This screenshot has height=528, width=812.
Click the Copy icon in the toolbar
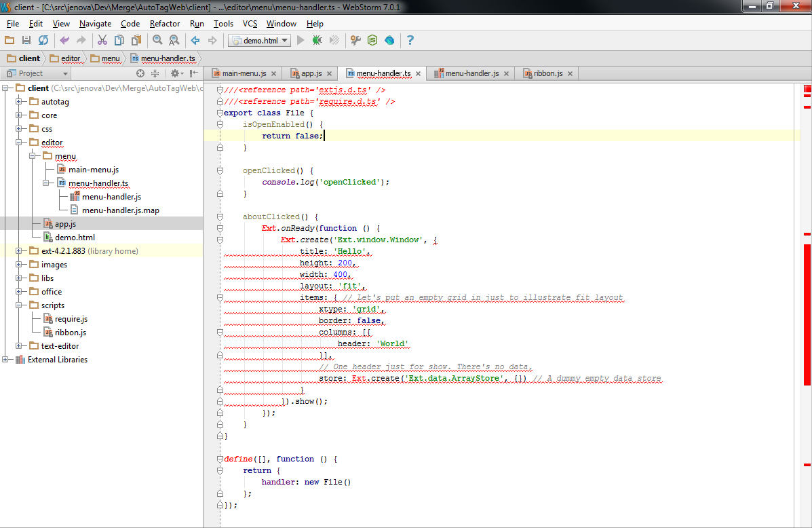[x=119, y=41]
